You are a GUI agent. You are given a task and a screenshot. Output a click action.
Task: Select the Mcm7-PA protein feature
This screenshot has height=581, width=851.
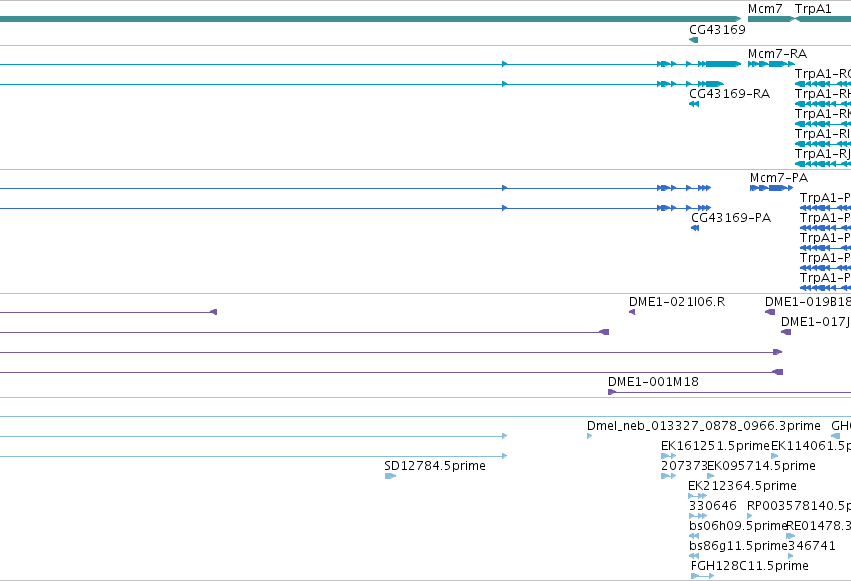click(771, 188)
